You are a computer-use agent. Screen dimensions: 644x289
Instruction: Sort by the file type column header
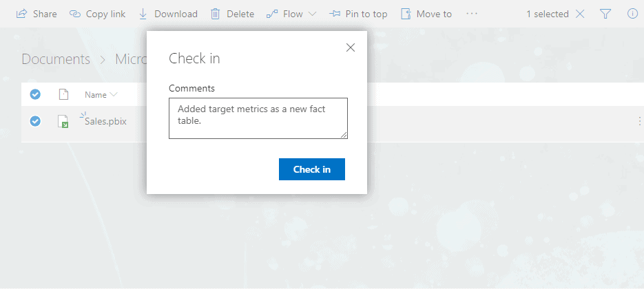pos(63,94)
